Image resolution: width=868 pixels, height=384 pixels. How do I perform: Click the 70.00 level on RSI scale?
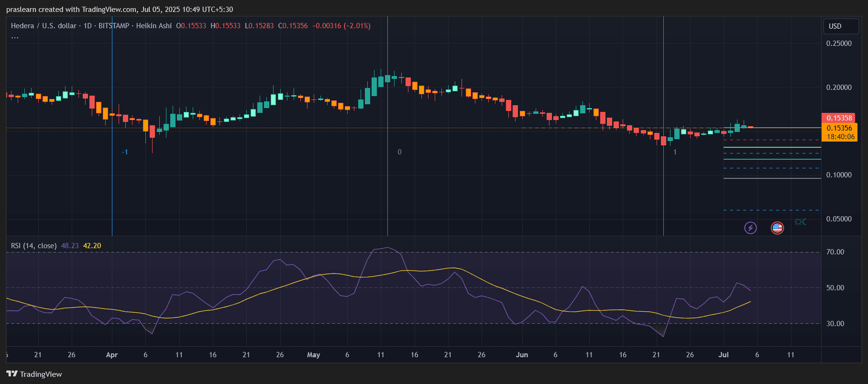point(835,252)
